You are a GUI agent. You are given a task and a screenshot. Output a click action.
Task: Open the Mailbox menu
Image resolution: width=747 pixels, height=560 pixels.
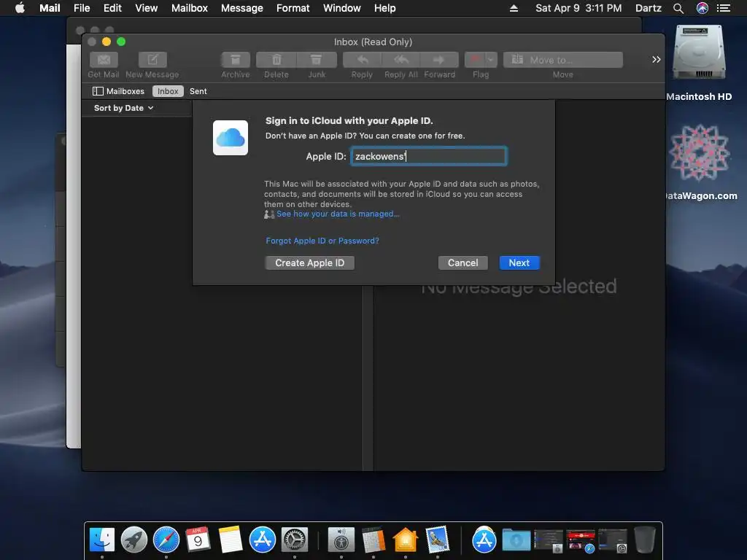pos(190,8)
